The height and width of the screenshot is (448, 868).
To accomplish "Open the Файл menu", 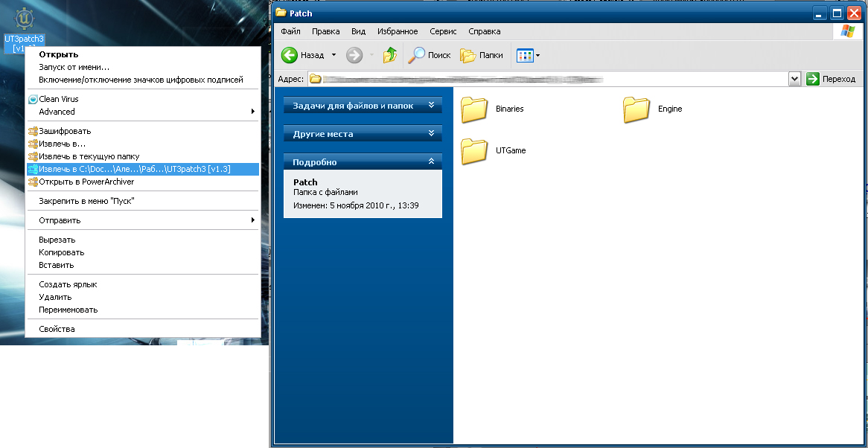I will click(290, 31).
